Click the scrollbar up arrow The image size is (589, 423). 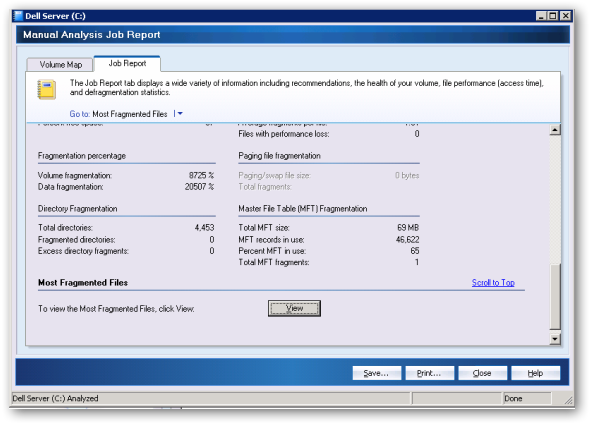pyautogui.click(x=555, y=130)
